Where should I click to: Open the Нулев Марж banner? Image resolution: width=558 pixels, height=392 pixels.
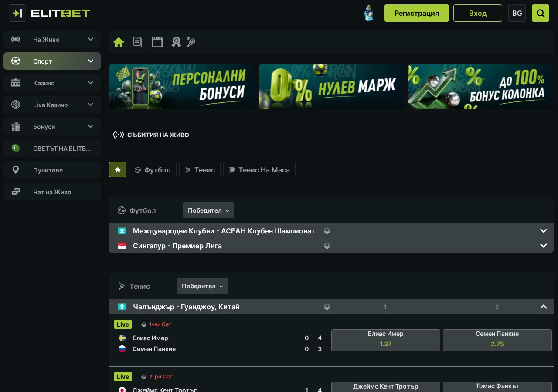pos(331,87)
